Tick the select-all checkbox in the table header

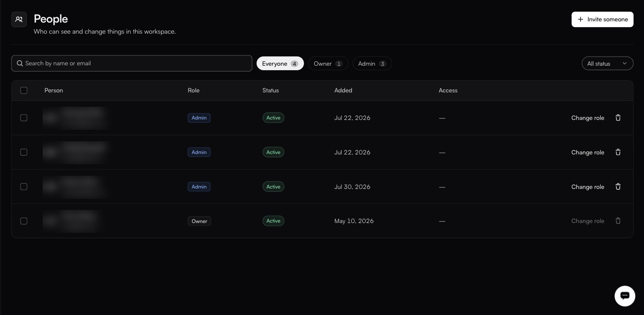[x=24, y=90]
